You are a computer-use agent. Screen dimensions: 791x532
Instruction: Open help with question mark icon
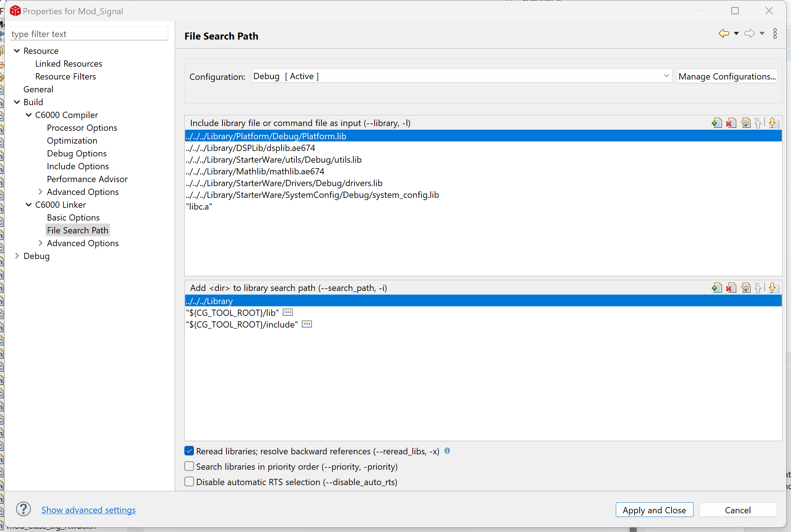(23, 509)
